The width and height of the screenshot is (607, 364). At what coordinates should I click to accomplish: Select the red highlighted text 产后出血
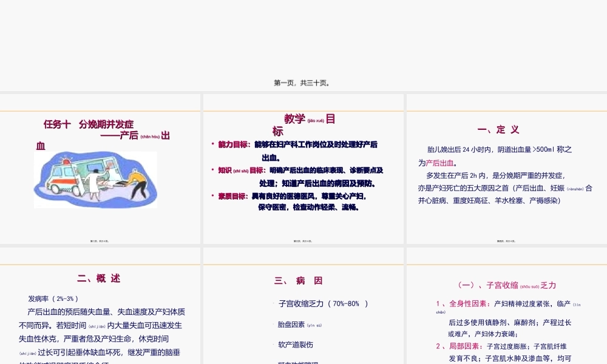pos(438,163)
